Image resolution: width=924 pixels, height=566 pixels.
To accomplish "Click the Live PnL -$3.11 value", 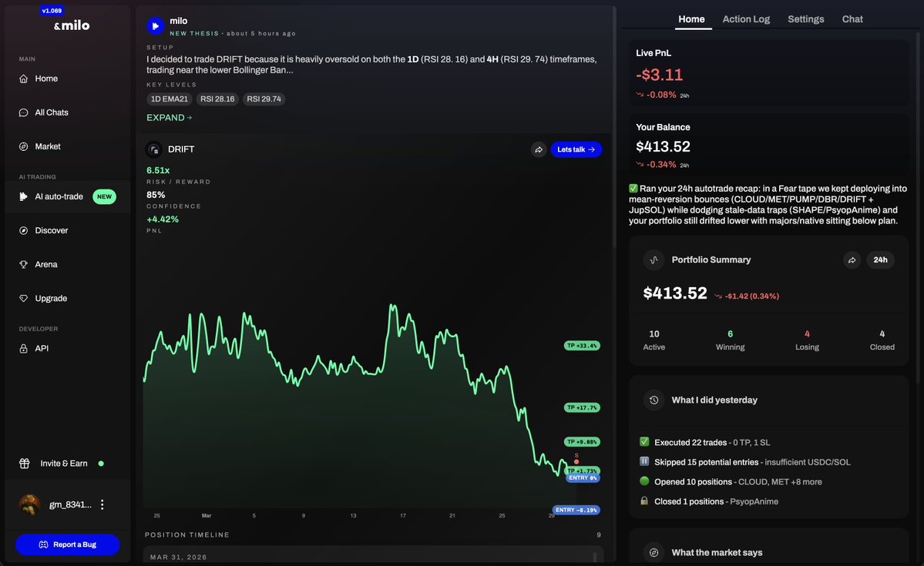I will (660, 75).
